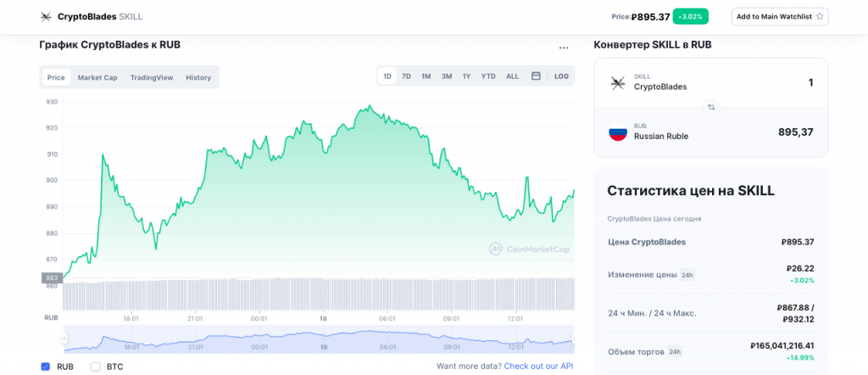The image size is (868, 375).
Task: Click the SKILL token icon in converter
Action: (618, 82)
